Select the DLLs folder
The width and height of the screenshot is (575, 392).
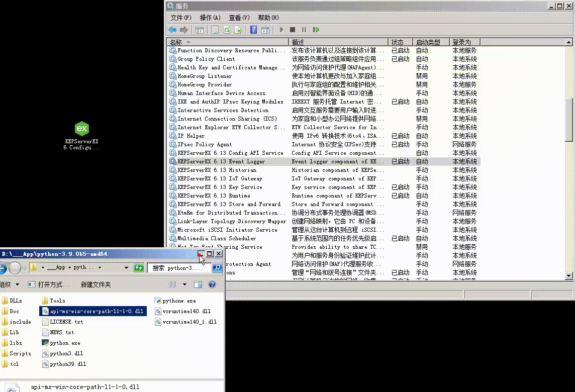[x=12, y=301]
